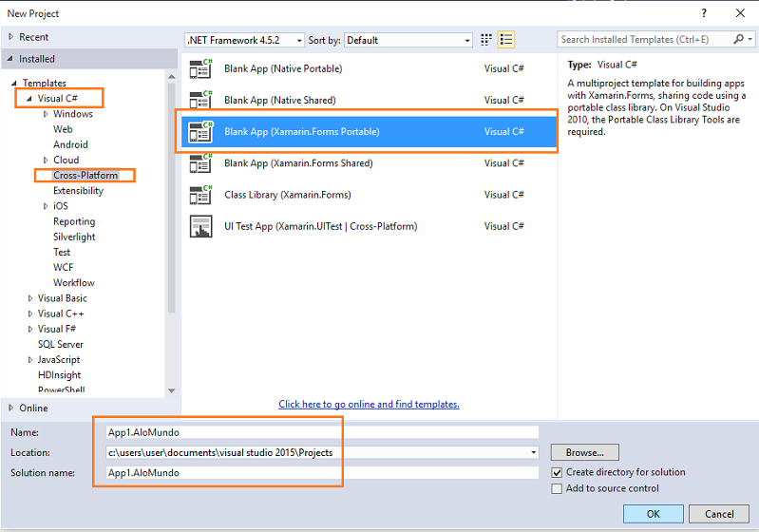Expand the Visual C++ node arrow
This screenshot has width=759, height=532.
point(30,314)
